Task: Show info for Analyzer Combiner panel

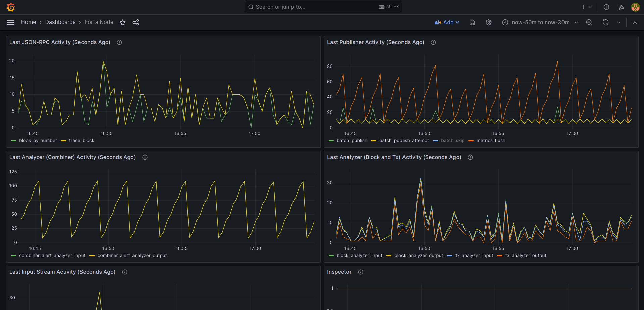Action: point(145,157)
